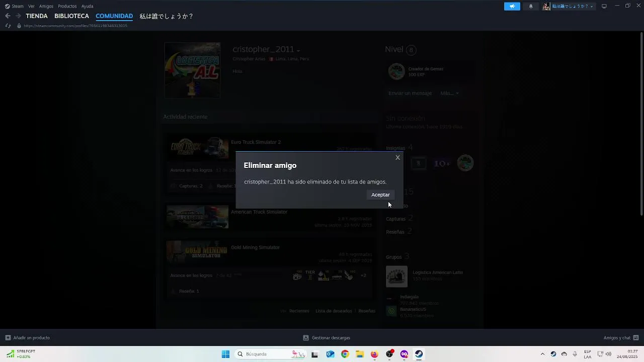Click Lista de deseados link
This screenshot has width=644, height=362.
pos(334,311)
